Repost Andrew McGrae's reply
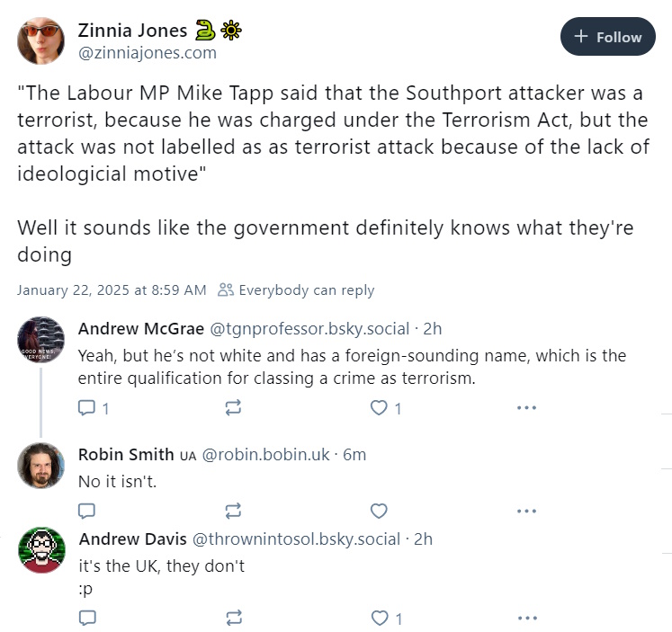This screenshot has height=632, width=672. pos(233,407)
